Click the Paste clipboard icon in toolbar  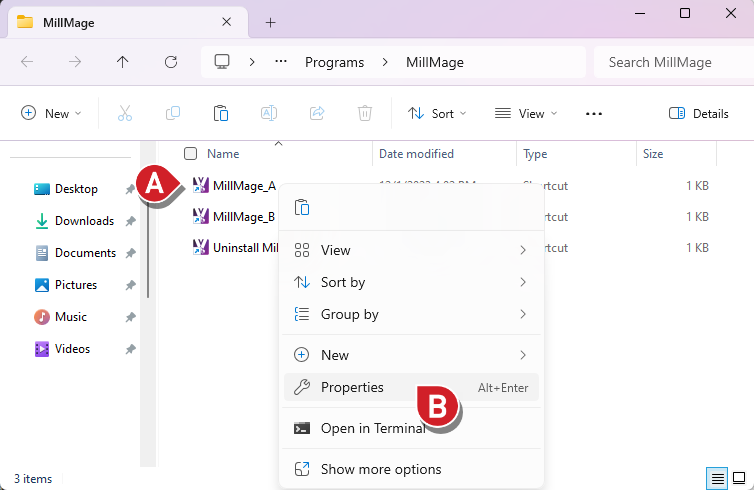click(x=221, y=113)
